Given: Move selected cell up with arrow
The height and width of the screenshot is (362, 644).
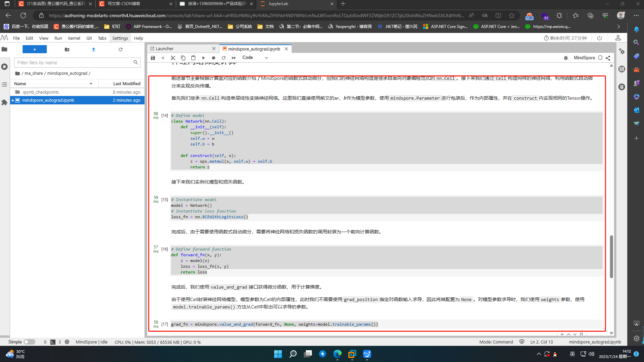Looking at the screenshot, I should [x=569, y=334].
